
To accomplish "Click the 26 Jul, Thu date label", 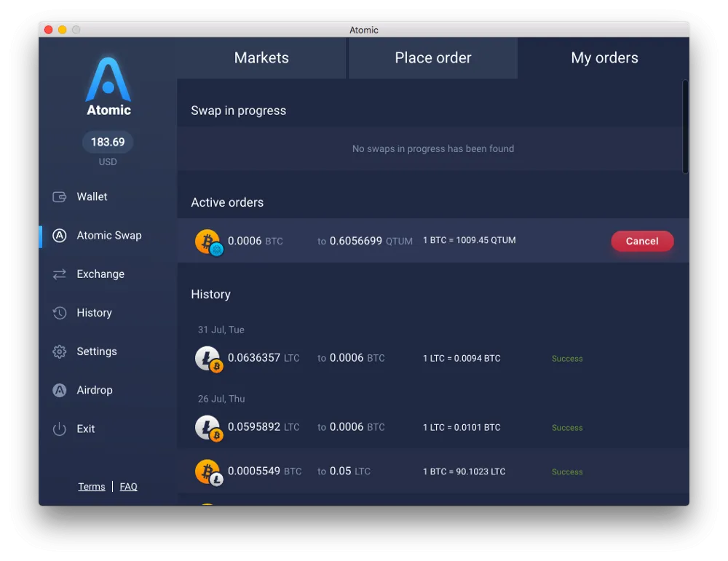I will tap(221, 399).
